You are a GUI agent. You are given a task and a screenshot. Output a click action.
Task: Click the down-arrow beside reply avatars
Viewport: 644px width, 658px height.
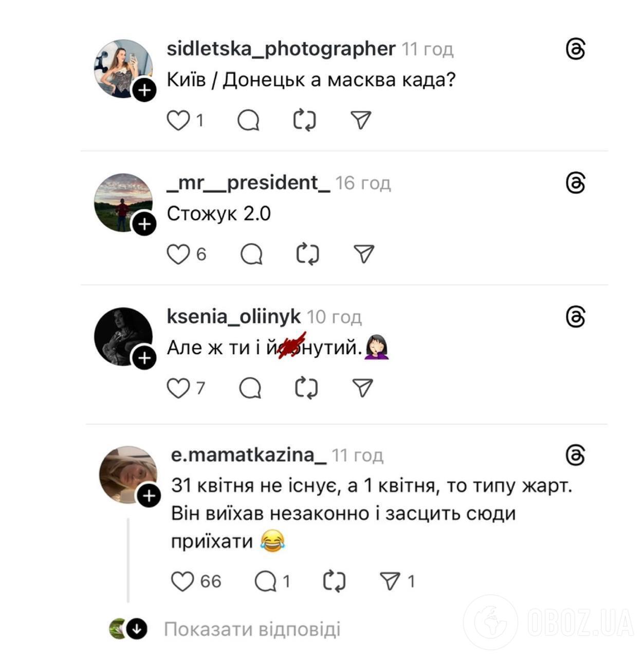pyautogui.click(x=137, y=629)
